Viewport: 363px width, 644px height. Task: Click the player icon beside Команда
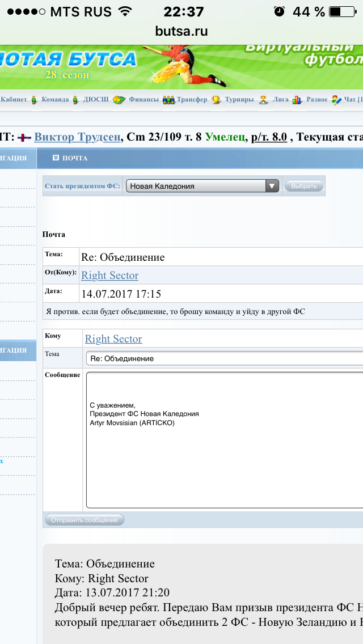coord(35,100)
